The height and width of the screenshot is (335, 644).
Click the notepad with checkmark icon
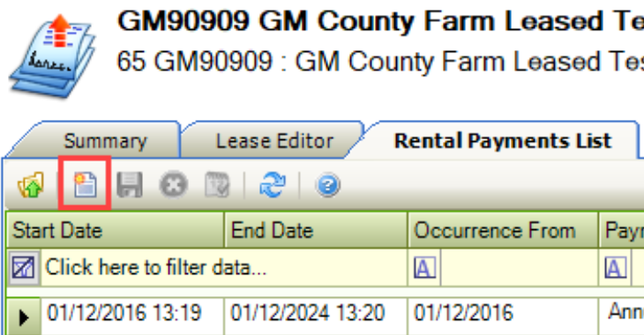pos(217,185)
